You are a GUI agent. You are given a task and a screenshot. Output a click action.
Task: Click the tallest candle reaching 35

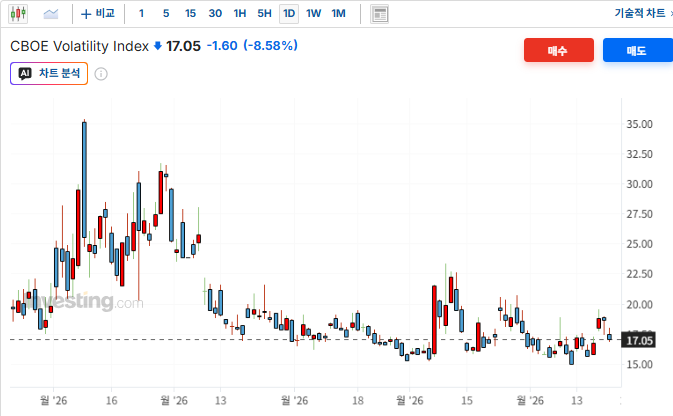click(84, 179)
